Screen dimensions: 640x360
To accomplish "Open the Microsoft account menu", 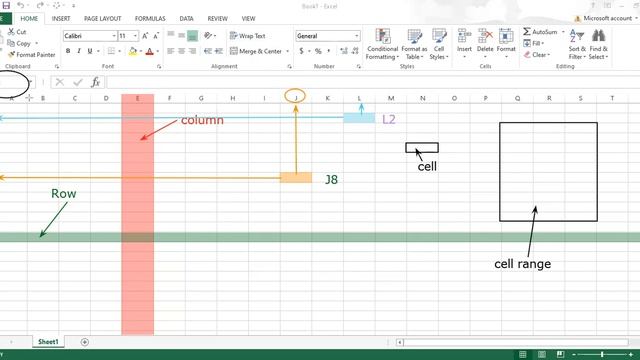I will [607, 18].
